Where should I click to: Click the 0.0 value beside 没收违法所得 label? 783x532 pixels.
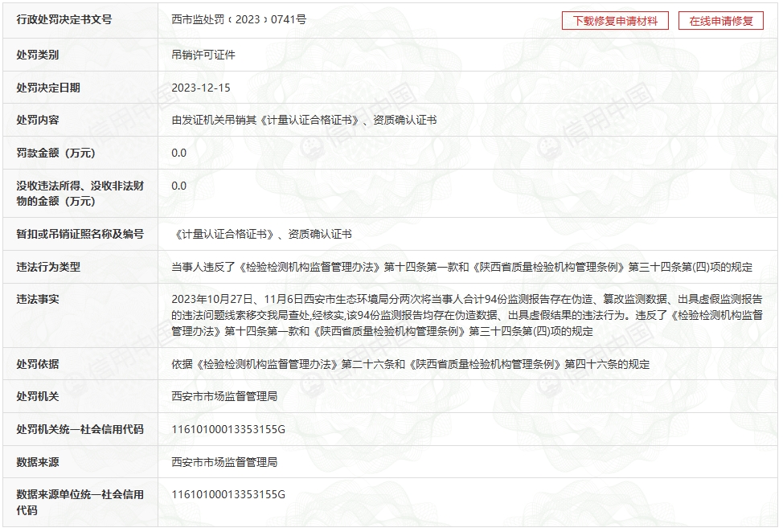[x=179, y=186]
